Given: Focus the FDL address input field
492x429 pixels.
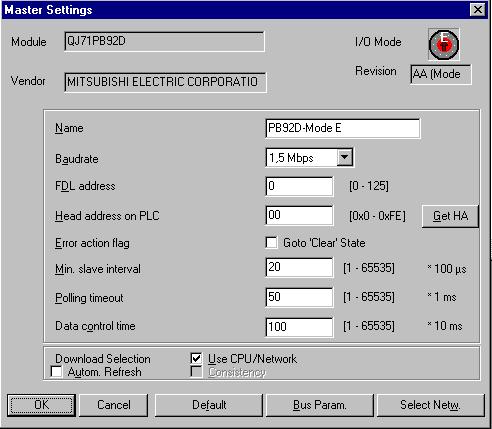Looking at the screenshot, I should point(299,186).
